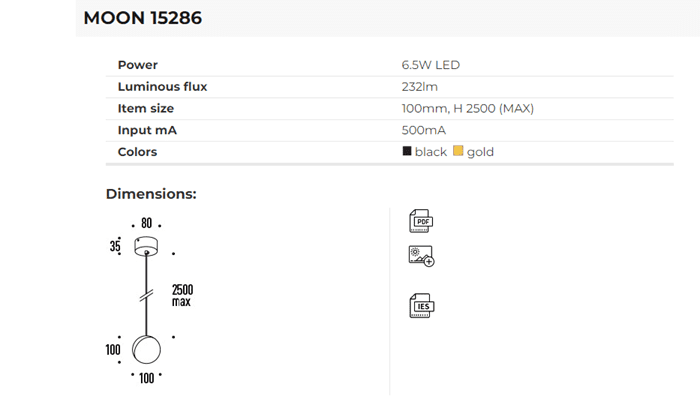Download the PDF datasheet icon
Viewport: 700px width, 420px height.
[421, 221]
